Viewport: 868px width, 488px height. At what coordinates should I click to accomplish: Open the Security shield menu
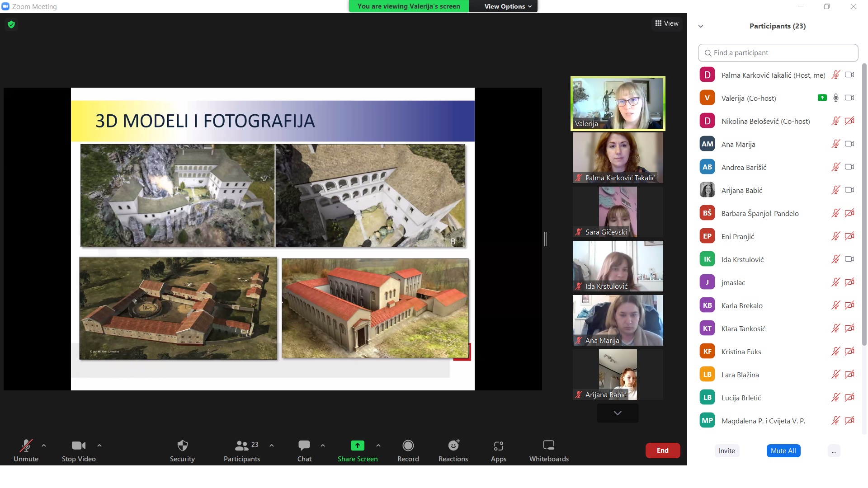coord(182,450)
